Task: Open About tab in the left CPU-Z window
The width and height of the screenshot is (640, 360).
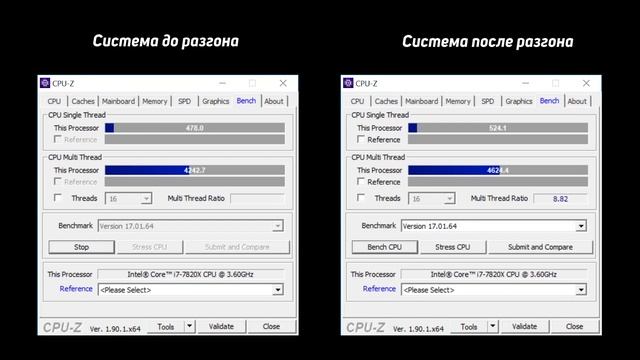Action: point(274,101)
